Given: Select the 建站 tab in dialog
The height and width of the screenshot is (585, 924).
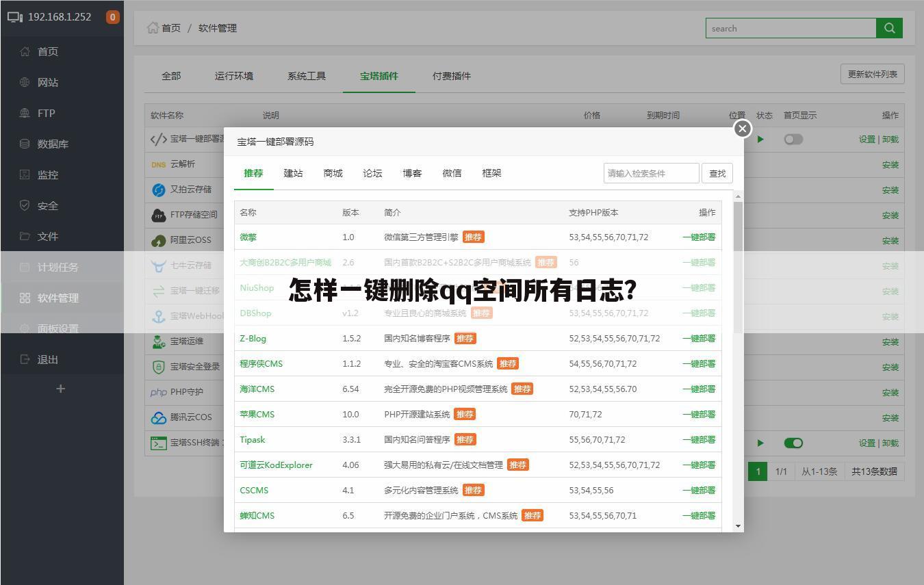Looking at the screenshot, I should (x=293, y=173).
